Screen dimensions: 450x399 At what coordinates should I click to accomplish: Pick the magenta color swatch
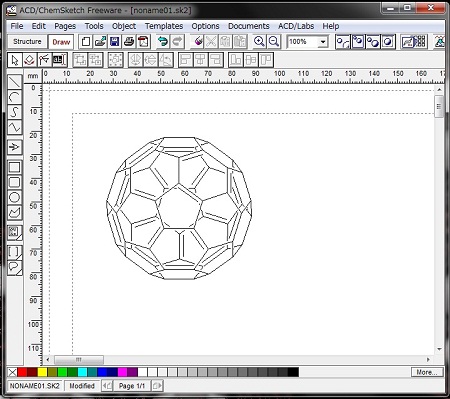[x=122, y=372]
